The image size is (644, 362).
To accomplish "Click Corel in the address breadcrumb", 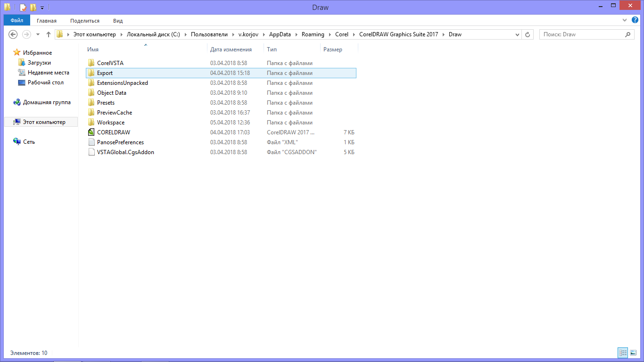I will click(342, 34).
